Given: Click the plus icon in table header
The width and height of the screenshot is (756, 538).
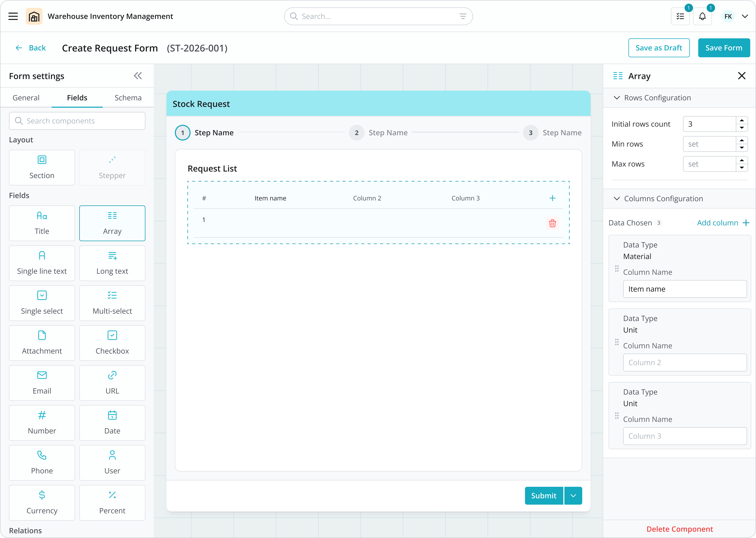Looking at the screenshot, I should pyautogui.click(x=552, y=198).
